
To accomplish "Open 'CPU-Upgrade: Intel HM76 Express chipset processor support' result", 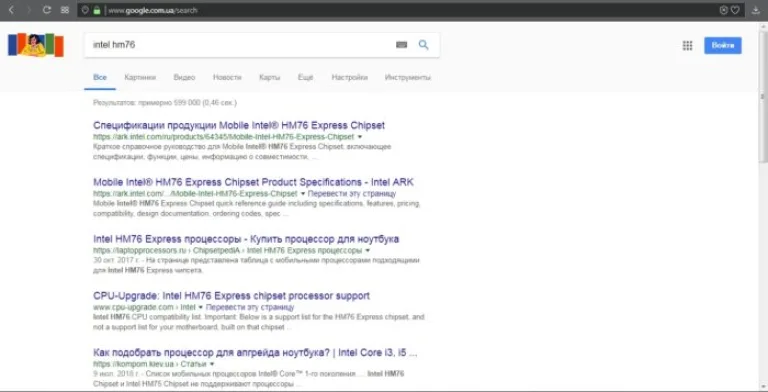I will click(231, 295).
